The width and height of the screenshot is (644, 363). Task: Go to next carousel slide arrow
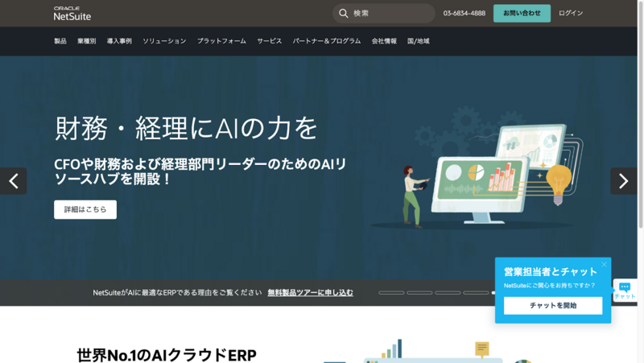(x=623, y=180)
